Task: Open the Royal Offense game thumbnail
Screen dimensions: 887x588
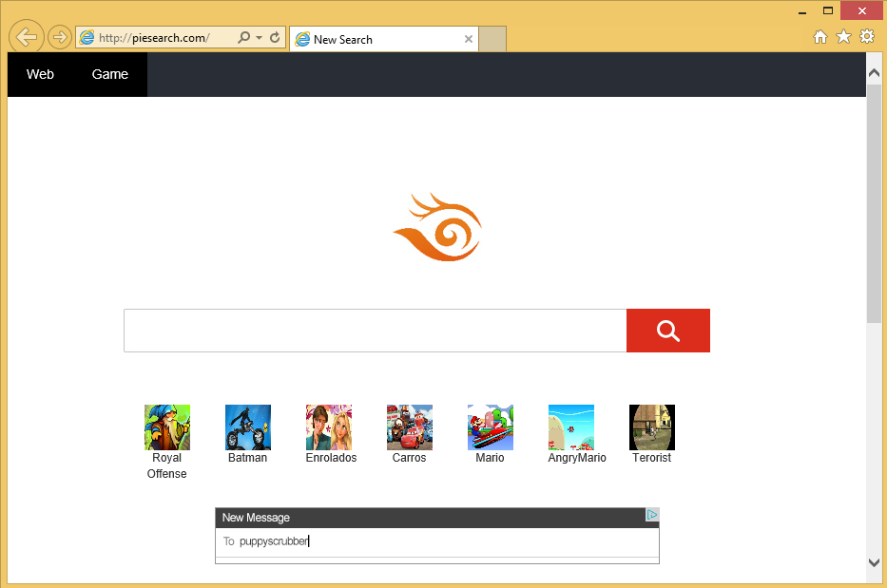Action: coord(167,427)
